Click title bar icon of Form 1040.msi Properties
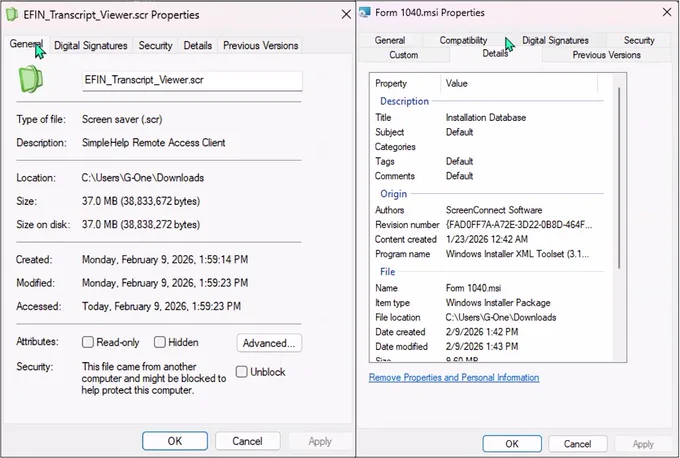 click(x=365, y=13)
